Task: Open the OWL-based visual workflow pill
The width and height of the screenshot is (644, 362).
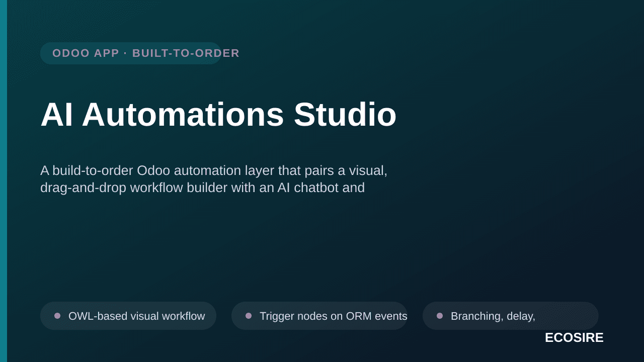Action: coord(128,316)
